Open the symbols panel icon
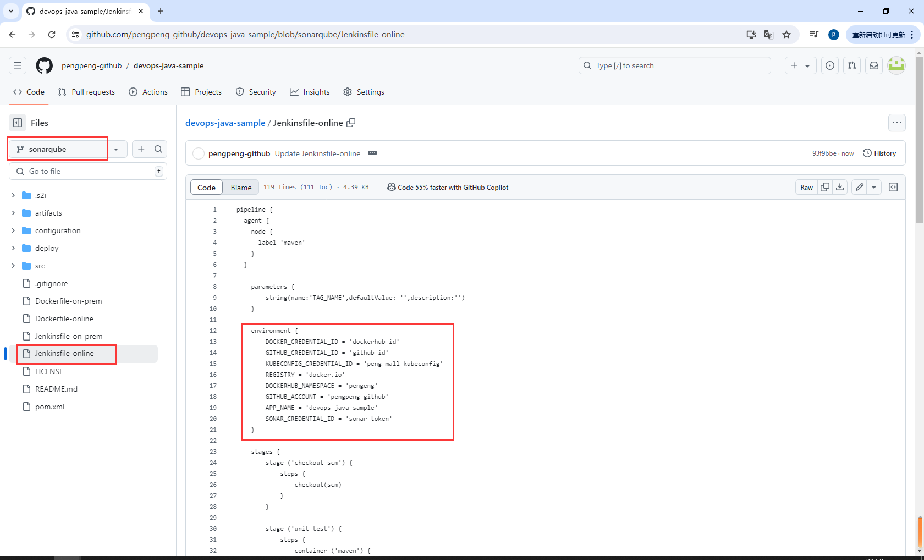Screen dimensions: 924x560 tap(893, 187)
